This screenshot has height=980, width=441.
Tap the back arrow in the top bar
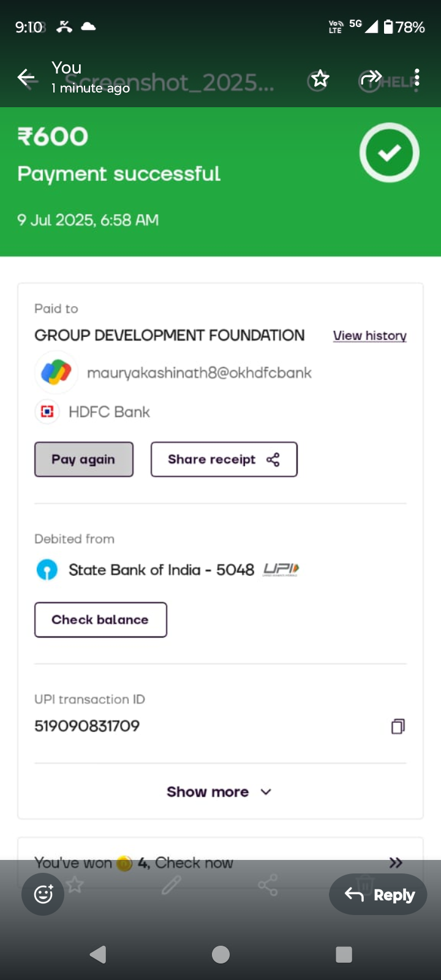26,78
